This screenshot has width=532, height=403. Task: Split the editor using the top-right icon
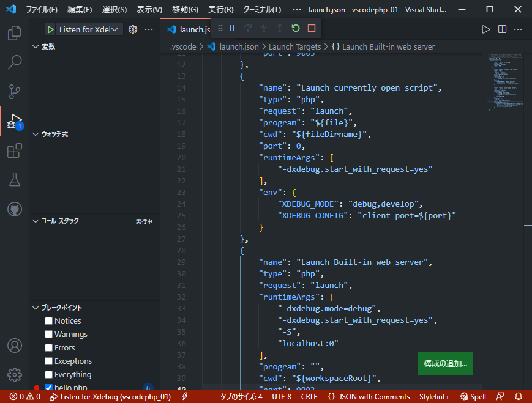502,28
